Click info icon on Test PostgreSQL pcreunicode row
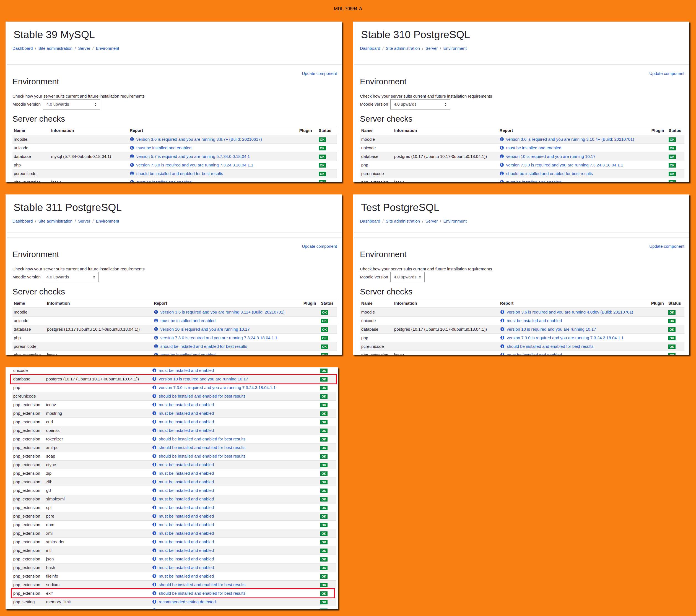 tap(502, 346)
